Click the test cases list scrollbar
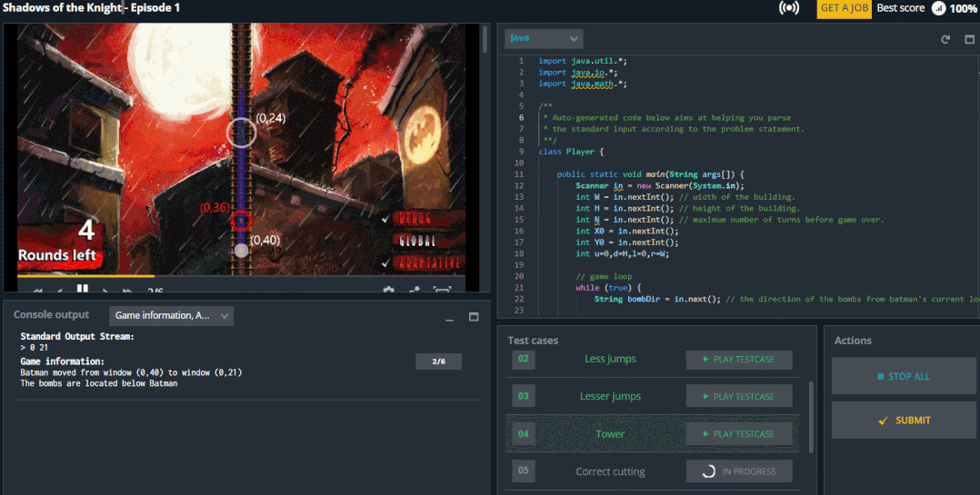 pos(811,417)
